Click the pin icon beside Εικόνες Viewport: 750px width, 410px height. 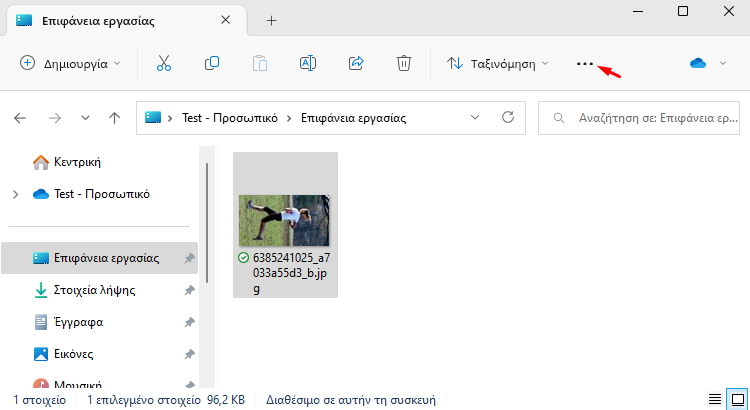[x=189, y=355]
